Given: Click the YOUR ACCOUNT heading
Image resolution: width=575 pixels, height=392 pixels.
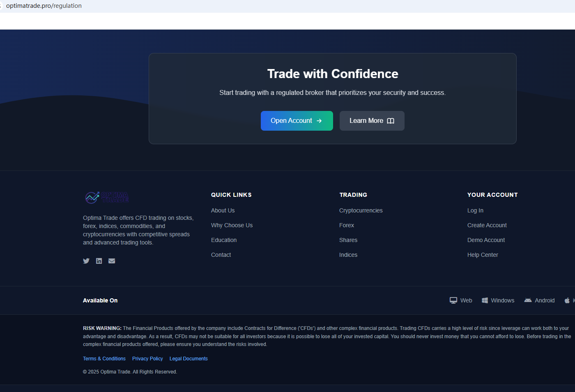Looking at the screenshot, I should click(x=492, y=195).
